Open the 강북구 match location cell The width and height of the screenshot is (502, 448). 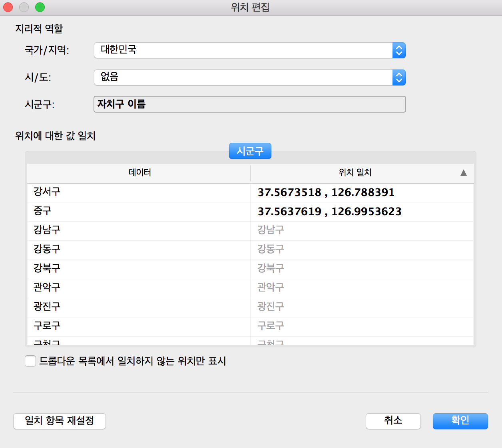[x=362, y=269]
